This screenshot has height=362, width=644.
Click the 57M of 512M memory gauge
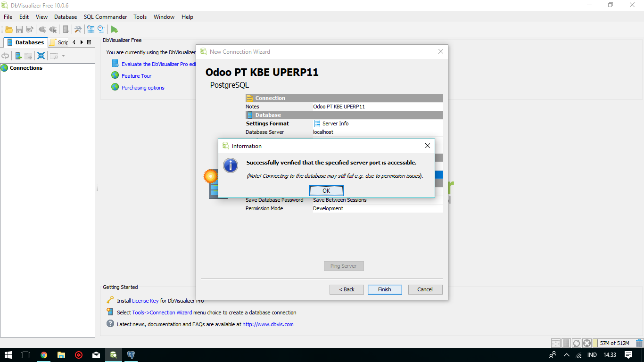tap(613, 343)
